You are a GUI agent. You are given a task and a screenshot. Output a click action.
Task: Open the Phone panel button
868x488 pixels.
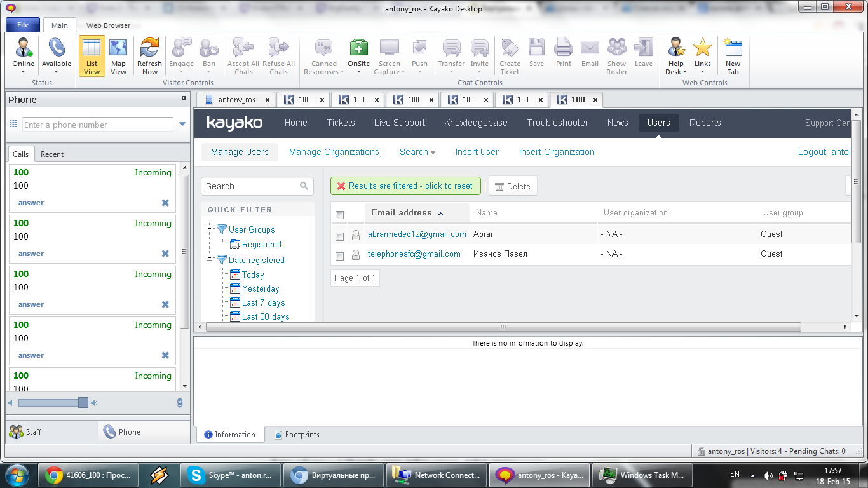(144, 431)
